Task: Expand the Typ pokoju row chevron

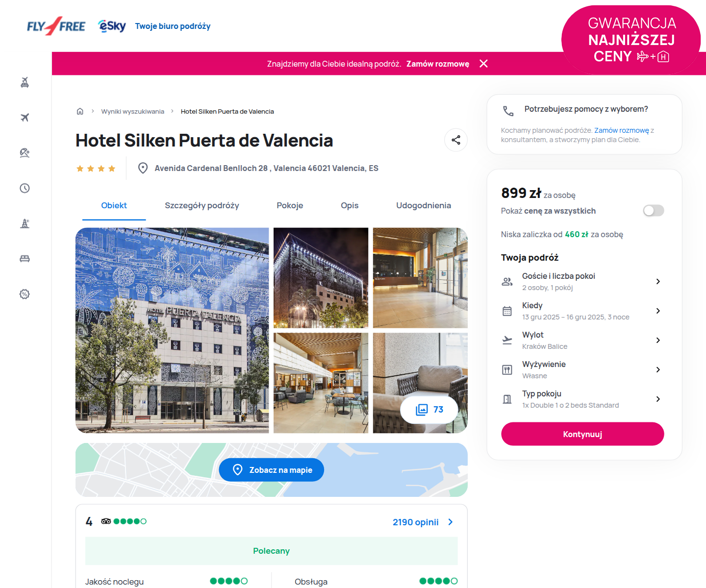Action: 658,399
